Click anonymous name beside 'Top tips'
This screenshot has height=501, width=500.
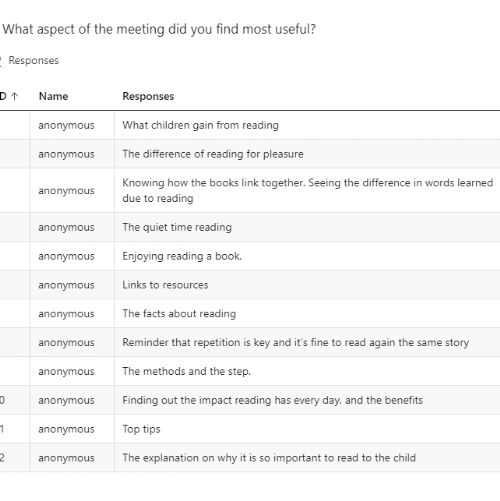66,429
